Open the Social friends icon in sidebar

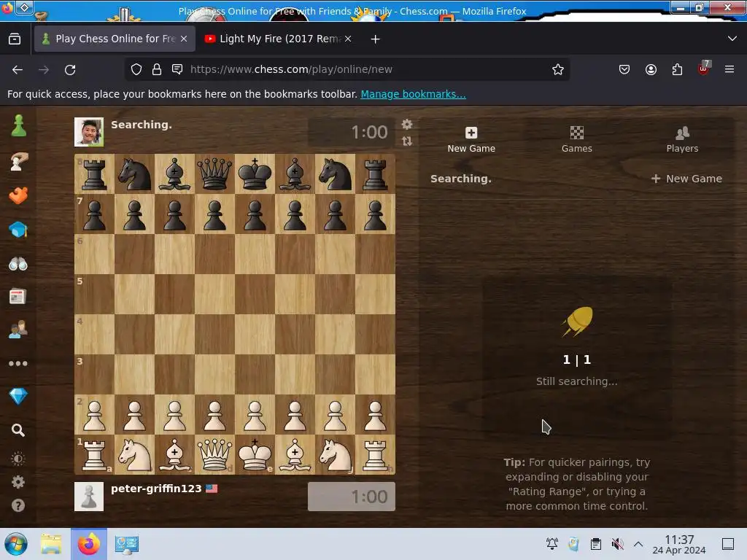[18, 330]
